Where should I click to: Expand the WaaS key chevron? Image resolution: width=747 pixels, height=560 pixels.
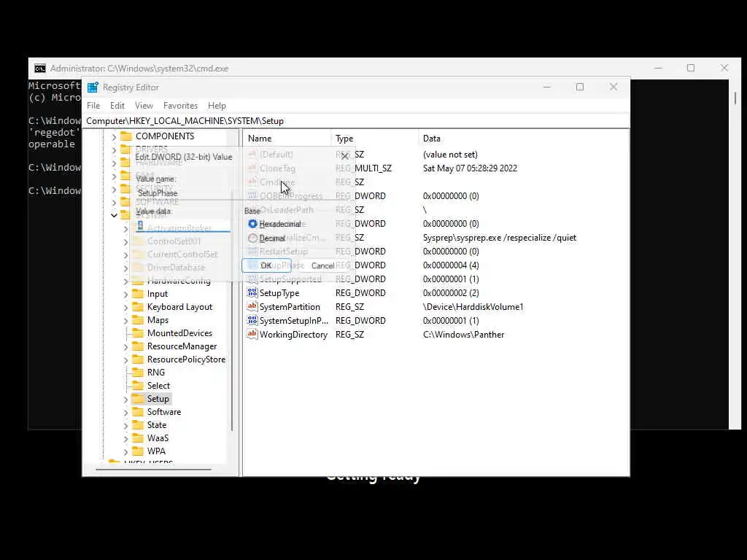coord(125,438)
